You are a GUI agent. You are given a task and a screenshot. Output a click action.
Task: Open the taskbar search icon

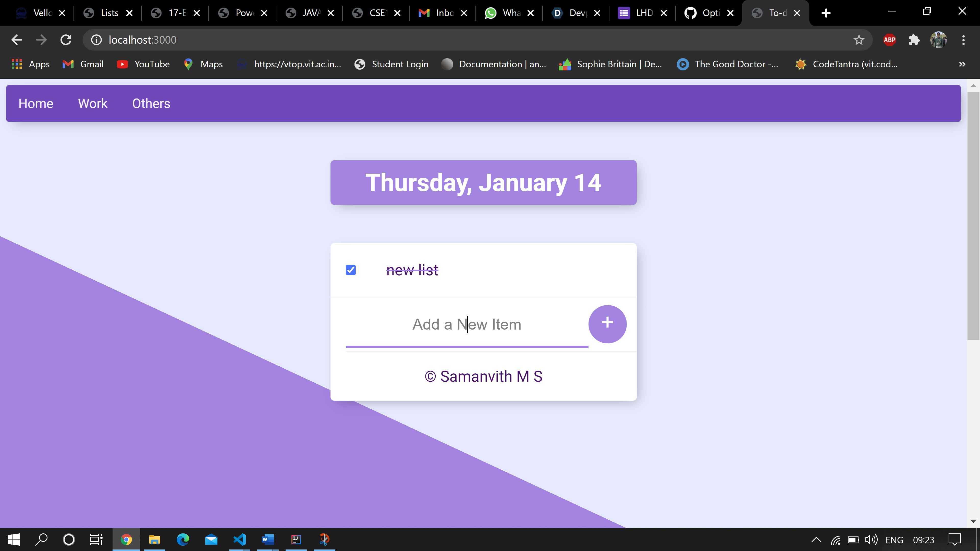(41, 539)
